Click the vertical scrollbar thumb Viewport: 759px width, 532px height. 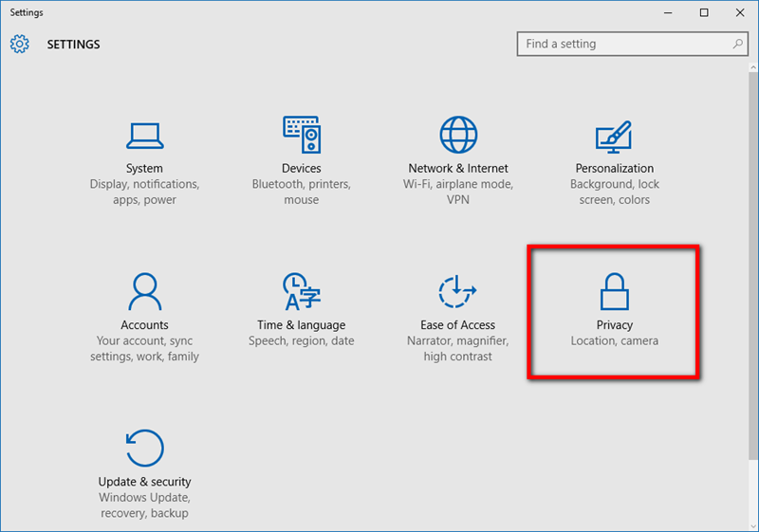[753, 265]
